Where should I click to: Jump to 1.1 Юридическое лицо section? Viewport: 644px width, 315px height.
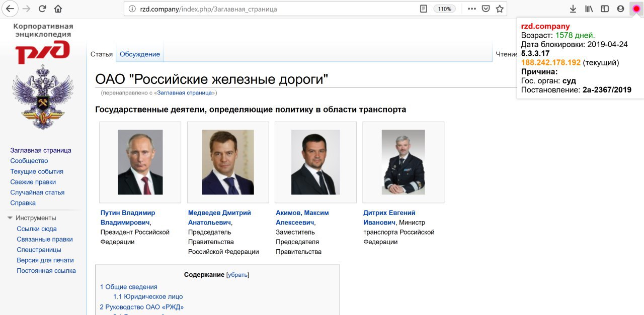point(148,297)
